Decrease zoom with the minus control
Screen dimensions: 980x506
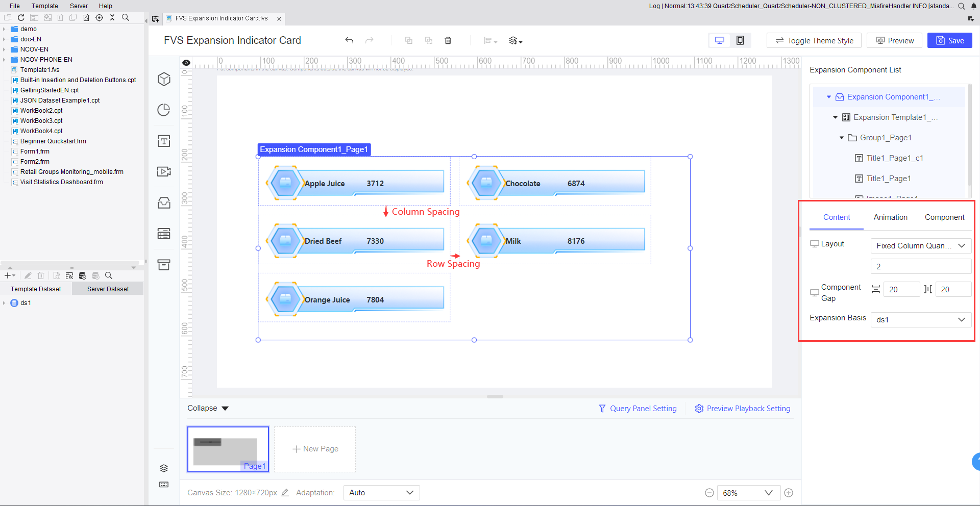(709, 492)
